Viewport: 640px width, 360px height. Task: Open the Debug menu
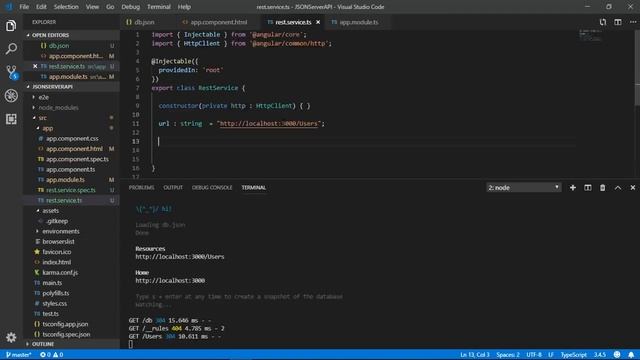(131, 7)
